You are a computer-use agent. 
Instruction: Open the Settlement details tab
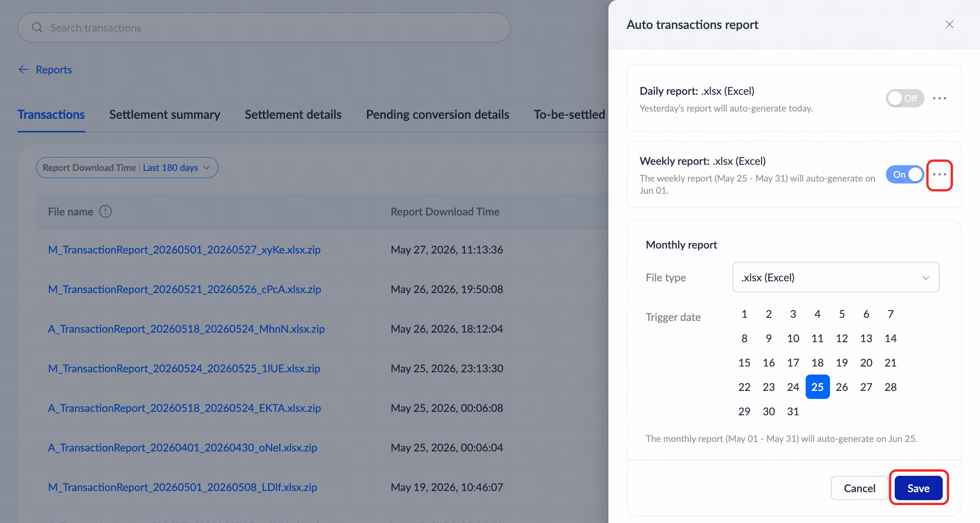point(293,115)
